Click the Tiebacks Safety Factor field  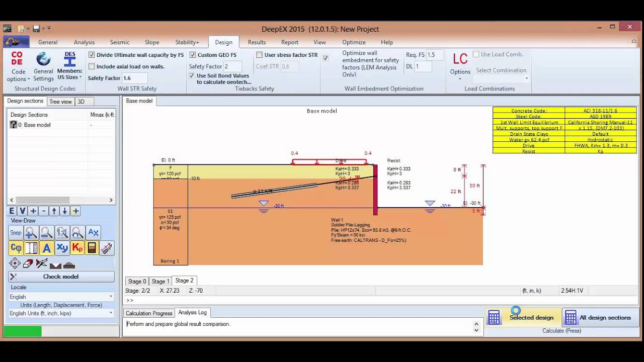click(232, 66)
